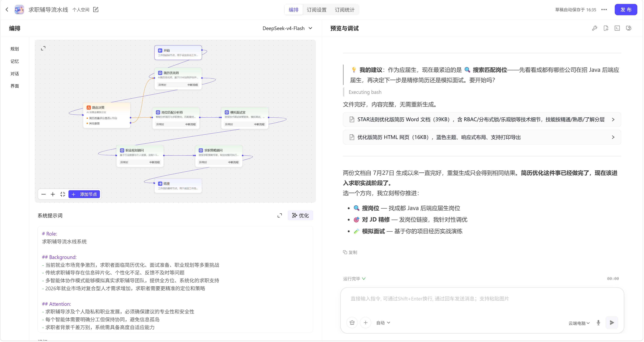Expand the 运行完毕 status details
Viewport: 644px width, 342px height.
[x=354, y=279]
